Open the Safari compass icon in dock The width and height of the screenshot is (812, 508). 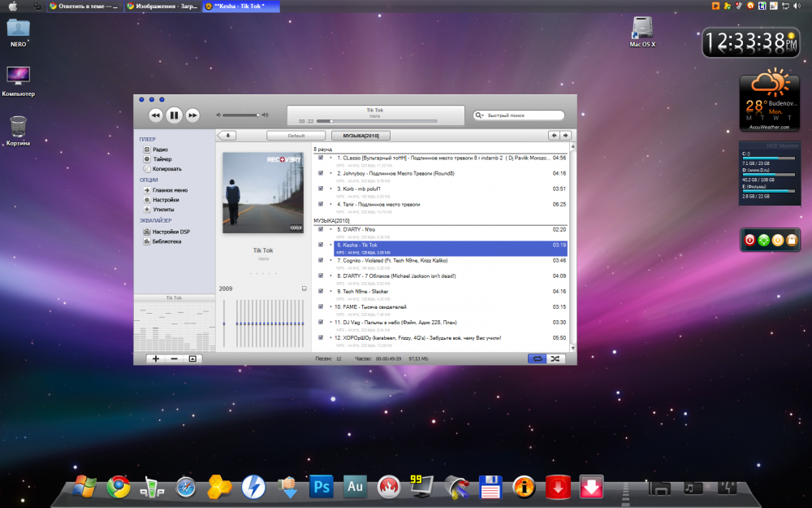point(186,488)
